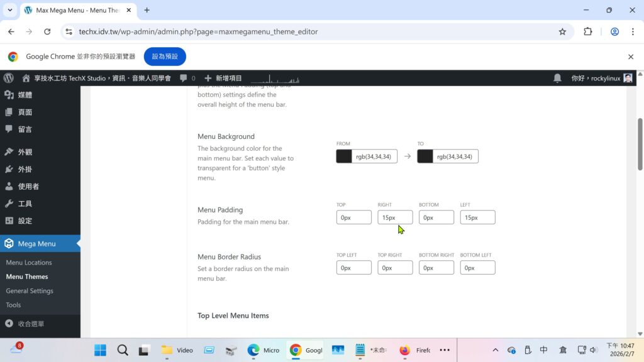Viewport: 644px width, 362px height.
Task: Click the WordPress logo in admin bar
Action: 9,78
